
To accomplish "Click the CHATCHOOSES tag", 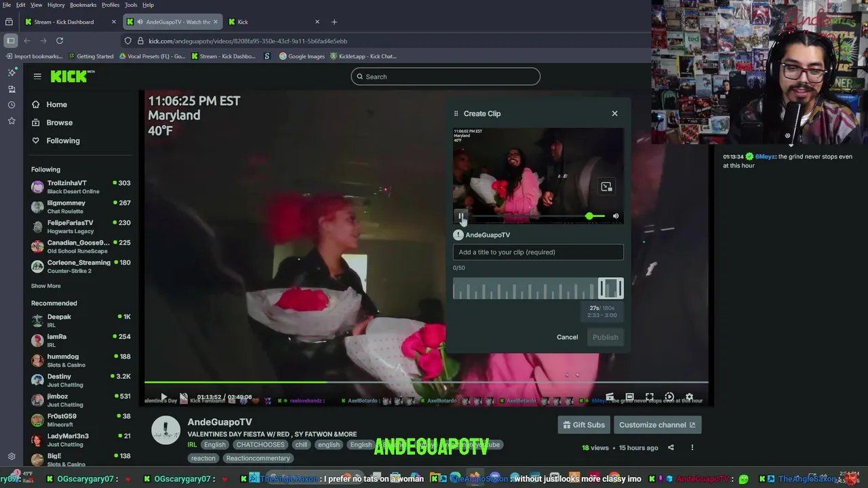I will (x=260, y=445).
